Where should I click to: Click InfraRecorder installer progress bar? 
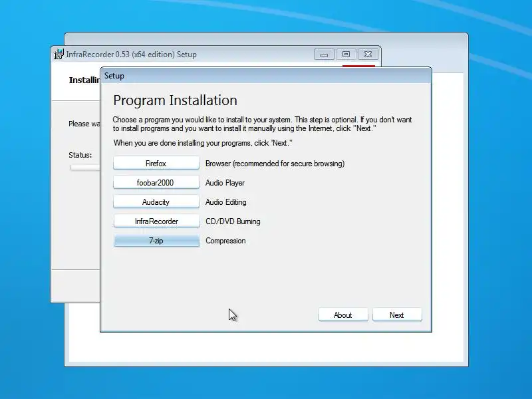[85, 168]
